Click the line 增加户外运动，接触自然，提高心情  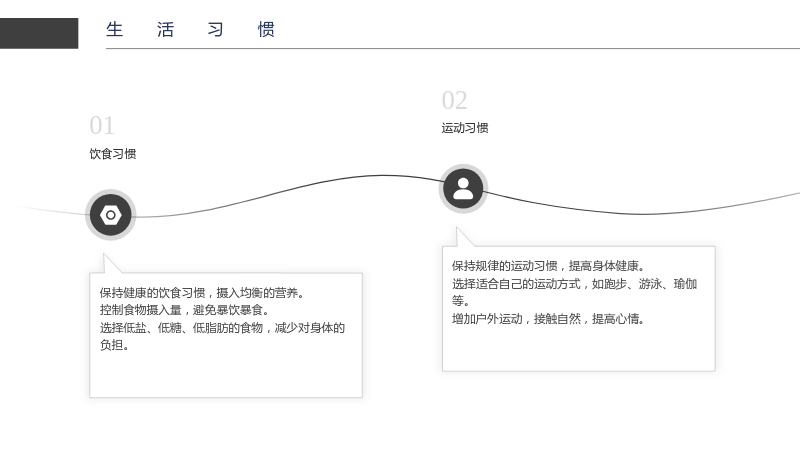(548, 319)
